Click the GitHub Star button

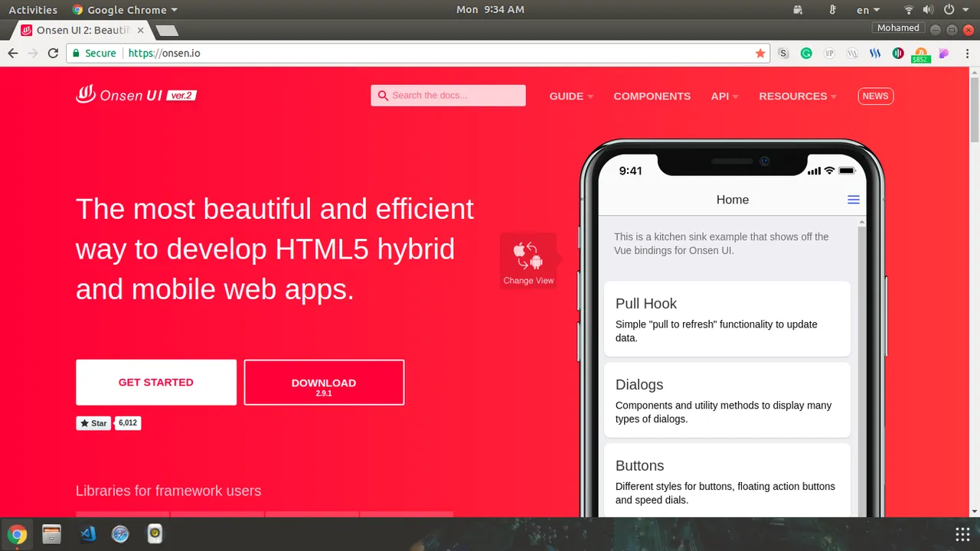93,423
